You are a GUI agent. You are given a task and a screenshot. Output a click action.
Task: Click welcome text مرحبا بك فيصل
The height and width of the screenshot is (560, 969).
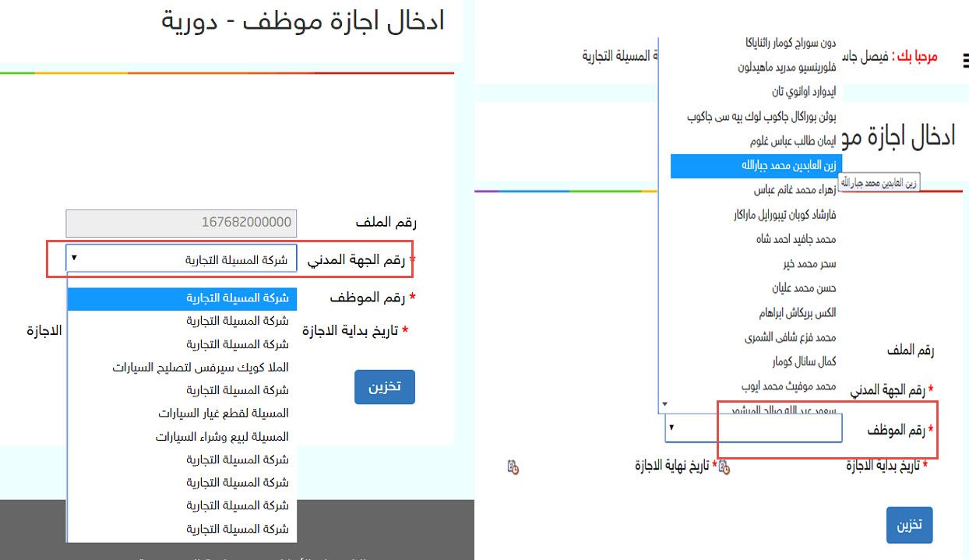click(888, 57)
